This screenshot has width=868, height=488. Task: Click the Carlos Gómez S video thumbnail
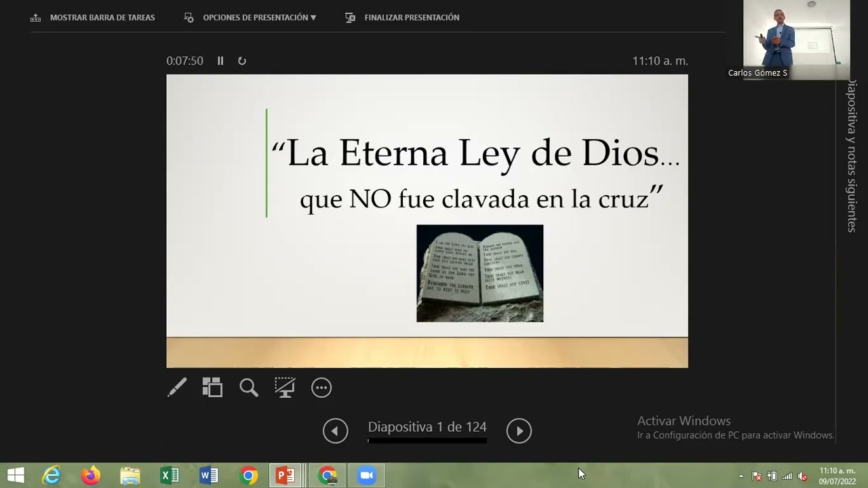point(796,40)
